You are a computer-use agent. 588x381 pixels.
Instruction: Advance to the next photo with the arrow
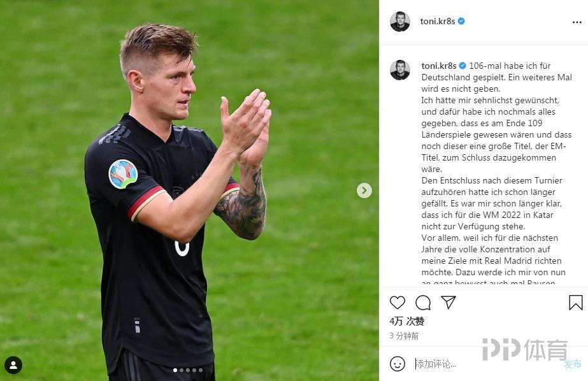[364, 190]
